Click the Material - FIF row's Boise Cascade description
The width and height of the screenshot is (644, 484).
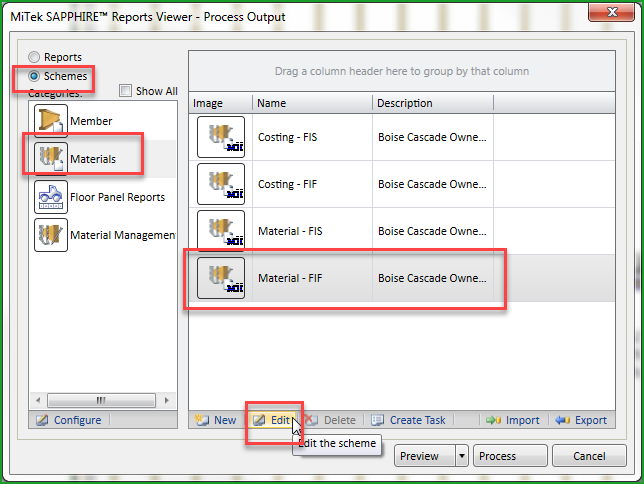coord(432,278)
